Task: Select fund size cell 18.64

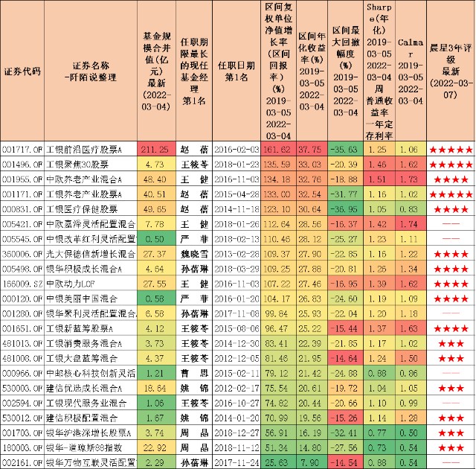Action: [x=156, y=388]
